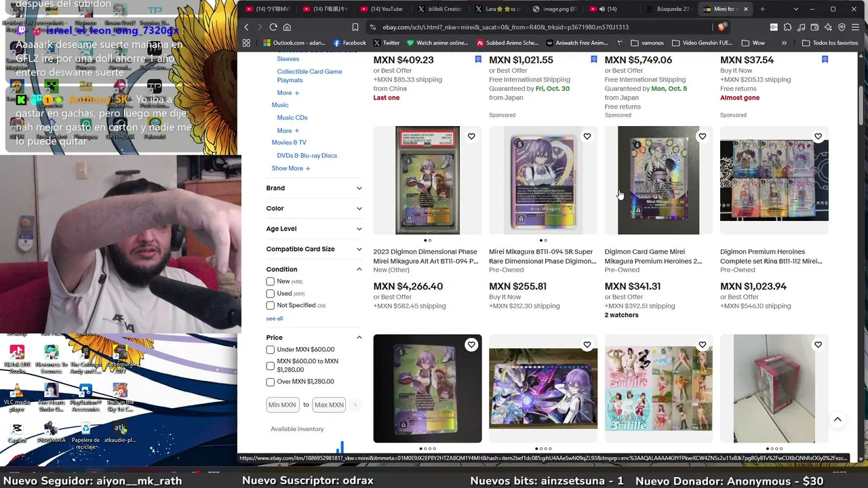Open the Digimon Premium Heroines set thumbnail

[774, 180]
